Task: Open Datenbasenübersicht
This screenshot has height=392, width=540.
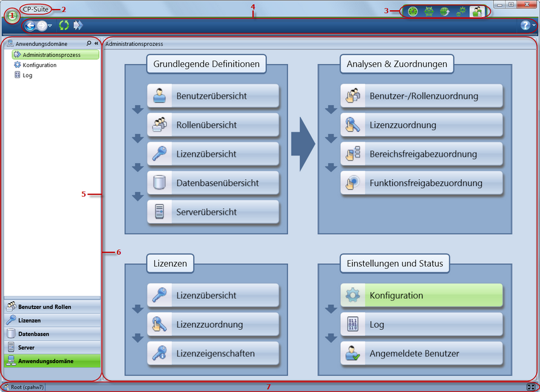Action: point(213,183)
